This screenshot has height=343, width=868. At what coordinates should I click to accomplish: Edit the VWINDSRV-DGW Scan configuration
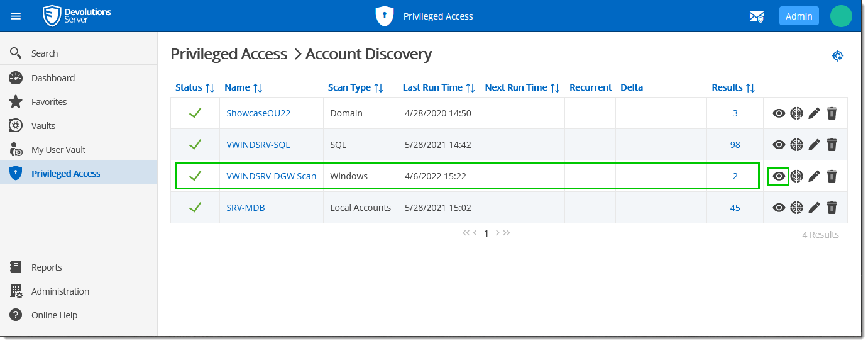pos(814,176)
